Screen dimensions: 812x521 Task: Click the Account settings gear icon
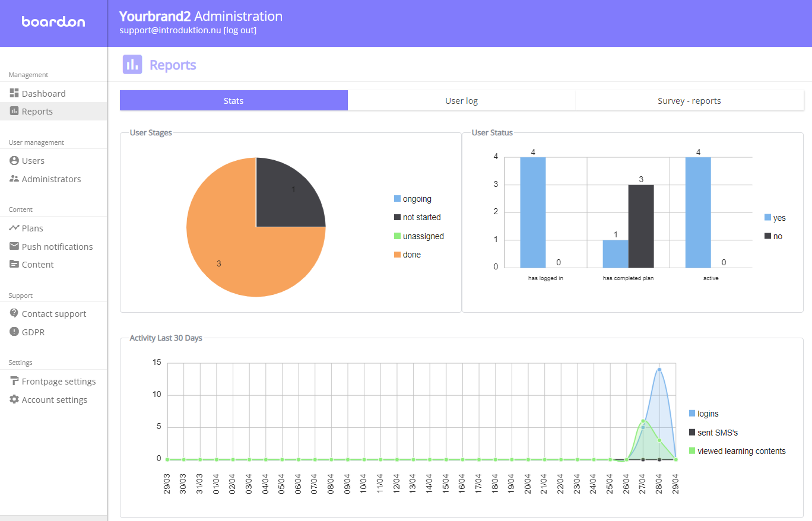coord(14,399)
